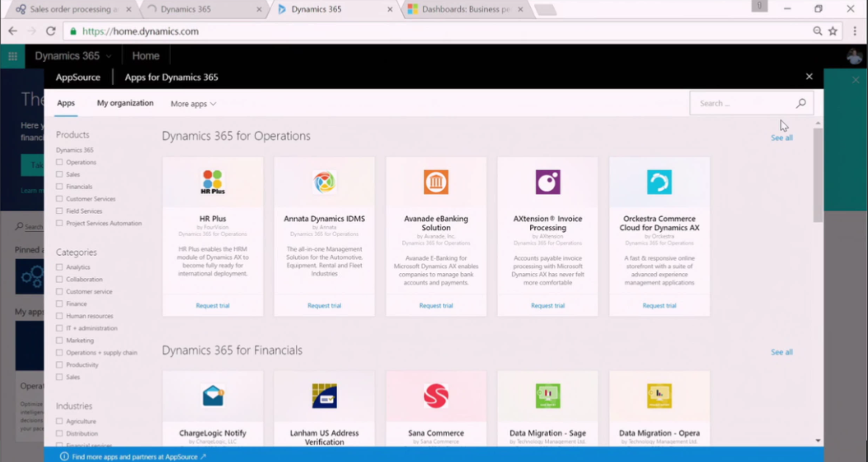
Task: Switch to the loading Dynamics 365 browser tab
Action: pyautogui.click(x=203, y=9)
